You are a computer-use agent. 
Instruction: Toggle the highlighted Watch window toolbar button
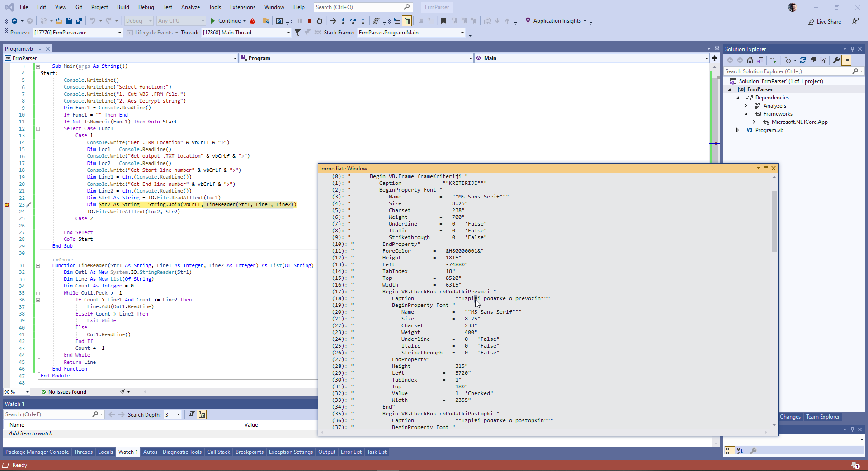click(x=202, y=414)
